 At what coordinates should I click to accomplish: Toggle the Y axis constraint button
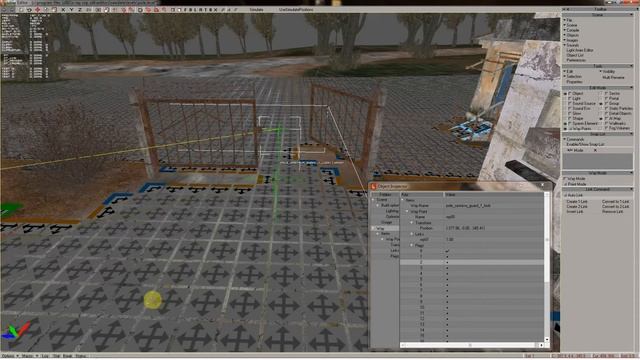point(71,9)
